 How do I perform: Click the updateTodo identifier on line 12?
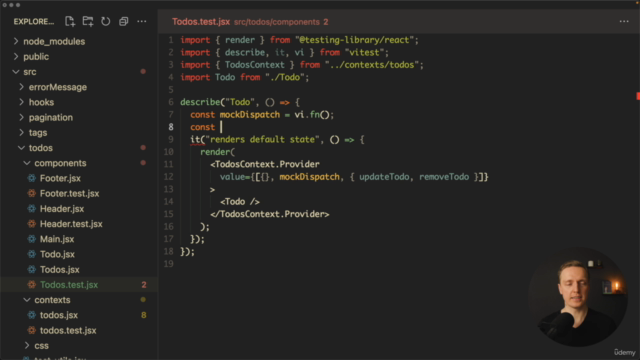(384, 177)
